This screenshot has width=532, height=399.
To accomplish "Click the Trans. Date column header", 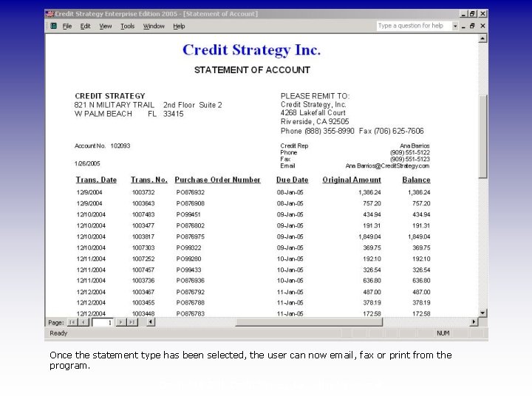I will pyautogui.click(x=96, y=180).
